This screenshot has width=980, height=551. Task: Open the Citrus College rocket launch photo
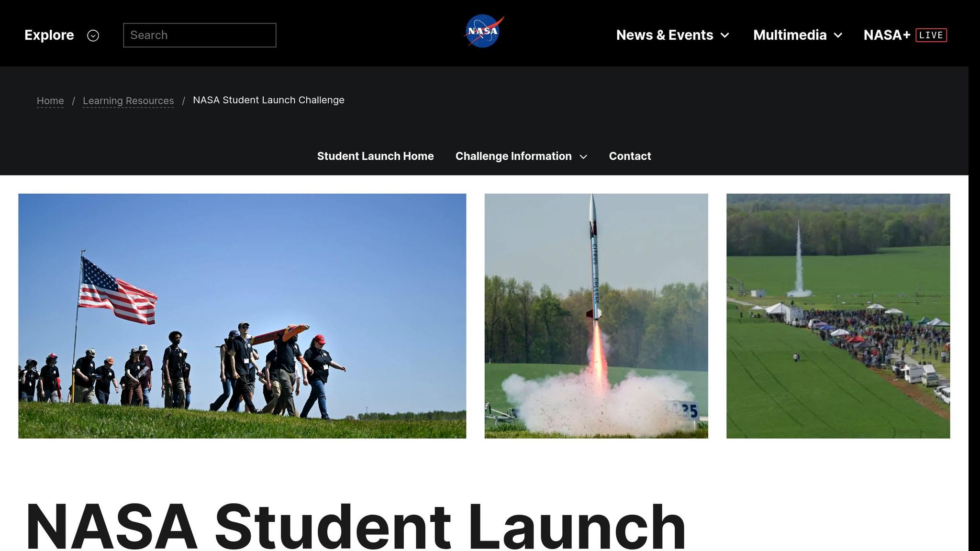point(596,316)
